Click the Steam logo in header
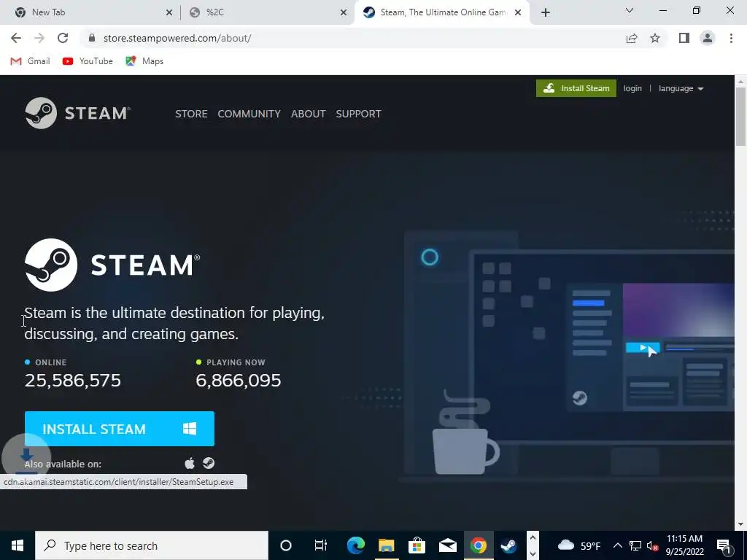This screenshot has width=747, height=560. (77, 113)
